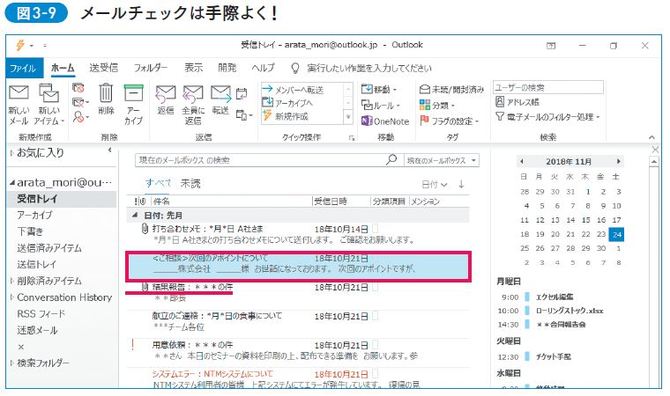This screenshot has width=670, height=396.
Task: Click the ユーザーの検索 people search box
Action: pos(548,87)
